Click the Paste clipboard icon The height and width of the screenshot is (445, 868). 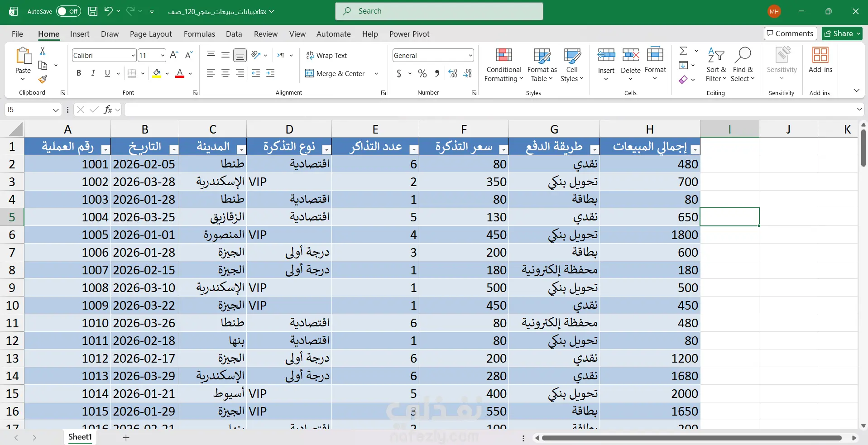point(23,56)
